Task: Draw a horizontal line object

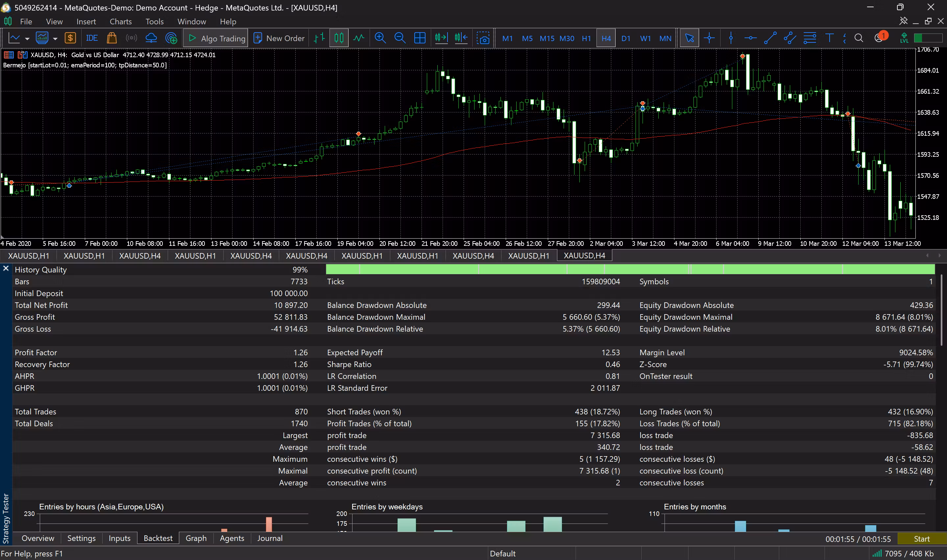Action: pyautogui.click(x=750, y=38)
